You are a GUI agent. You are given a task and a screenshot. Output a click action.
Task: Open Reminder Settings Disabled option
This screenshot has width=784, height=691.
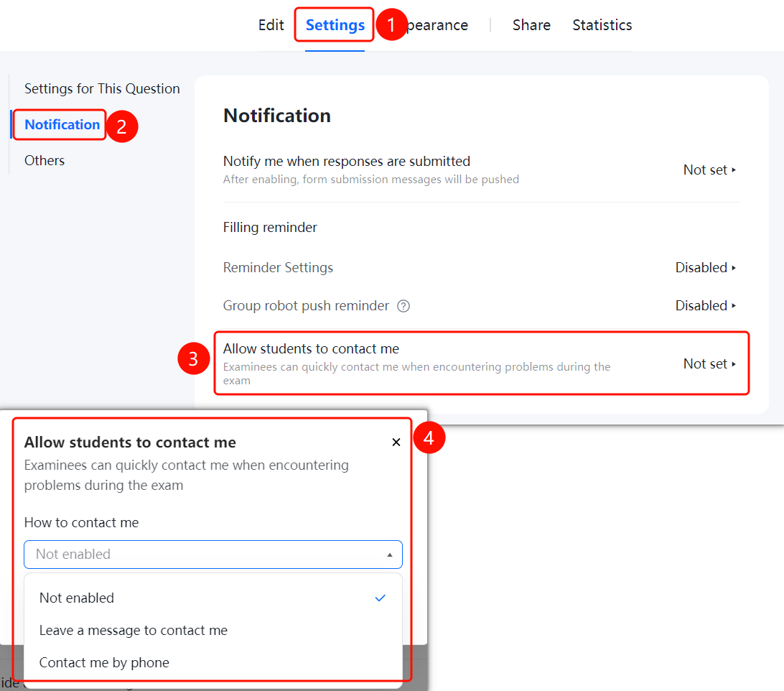coord(706,268)
